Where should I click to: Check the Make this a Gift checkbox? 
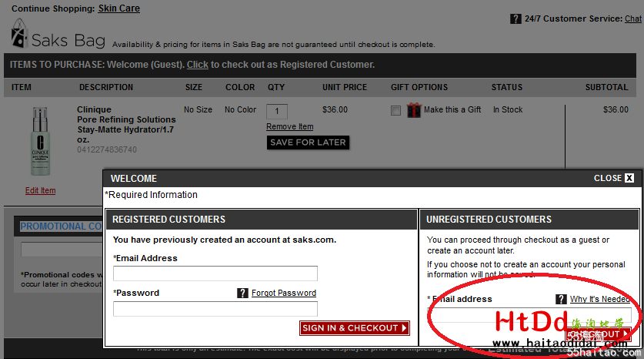click(395, 110)
